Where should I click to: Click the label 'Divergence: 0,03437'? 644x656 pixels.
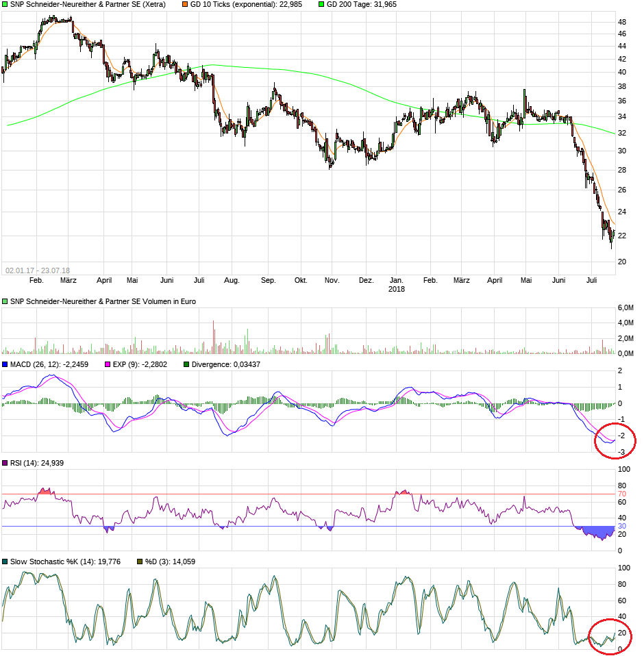click(226, 364)
